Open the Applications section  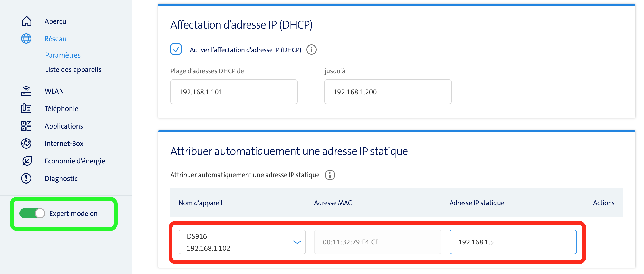[x=64, y=126]
